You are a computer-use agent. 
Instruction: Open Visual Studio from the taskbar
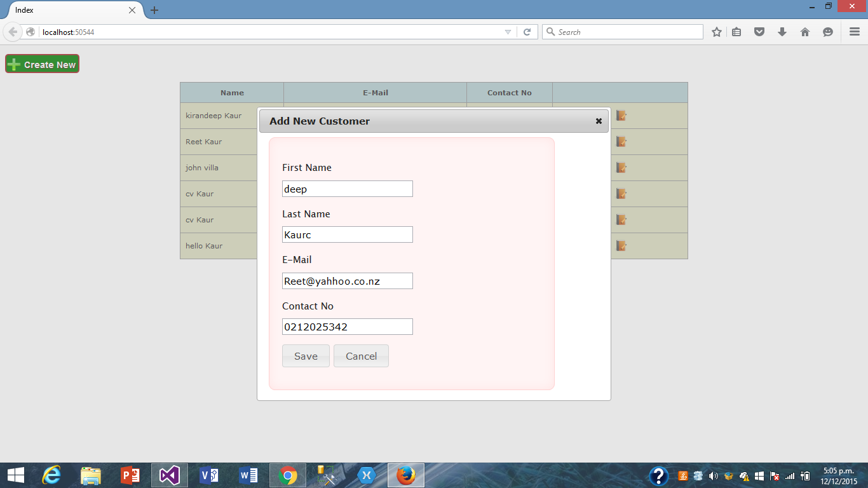(x=169, y=475)
